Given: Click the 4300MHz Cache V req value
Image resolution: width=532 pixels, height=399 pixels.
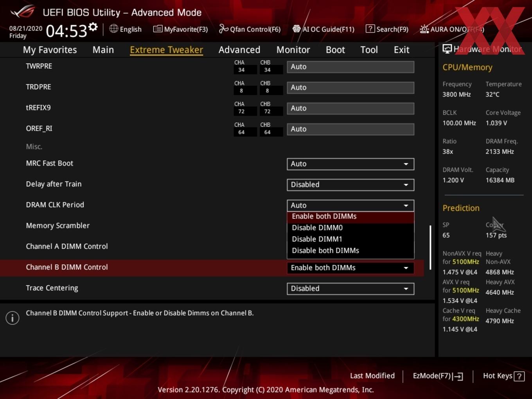Looking at the screenshot, I should pyautogui.click(x=466, y=319).
